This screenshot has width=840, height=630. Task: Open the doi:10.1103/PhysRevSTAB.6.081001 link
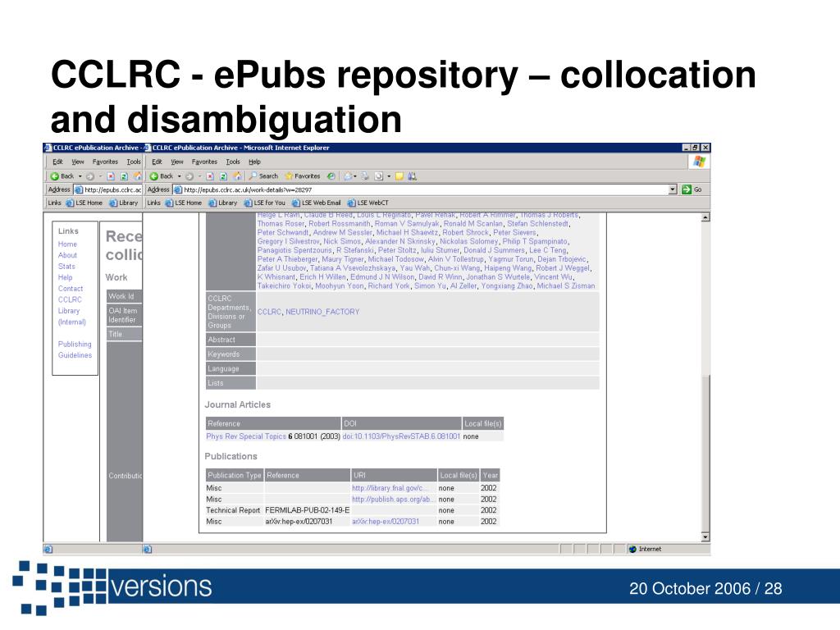pos(401,436)
